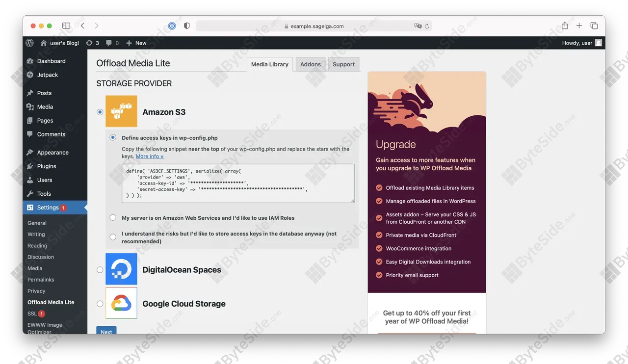628x364 pixels.
Task: Click the Settings badge showing 1
Action: click(63, 208)
